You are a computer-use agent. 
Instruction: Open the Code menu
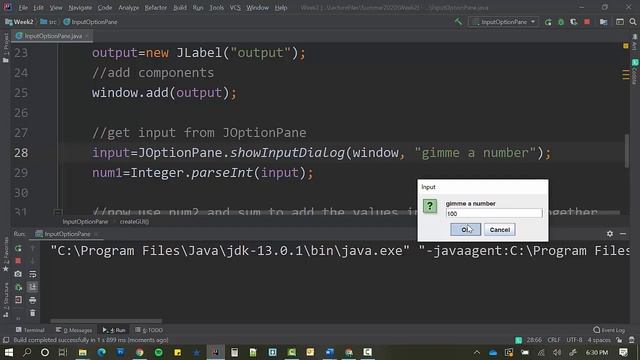(104, 7)
